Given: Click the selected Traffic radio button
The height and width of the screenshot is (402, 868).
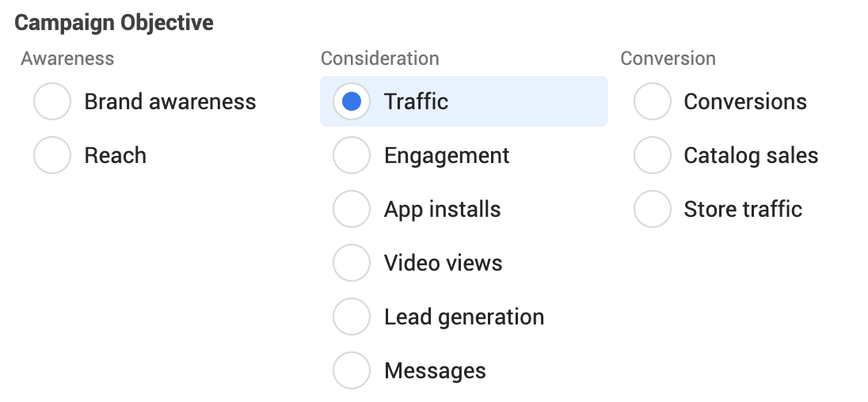Looking at the screenshot, I should click(x=352, y=101).
